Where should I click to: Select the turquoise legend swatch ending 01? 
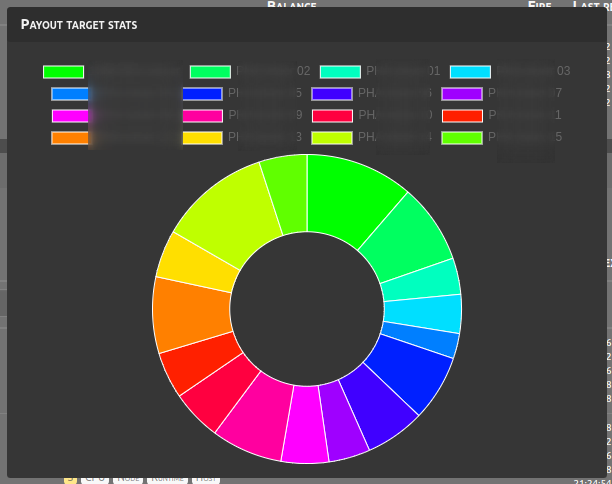(x=340, y=72)
